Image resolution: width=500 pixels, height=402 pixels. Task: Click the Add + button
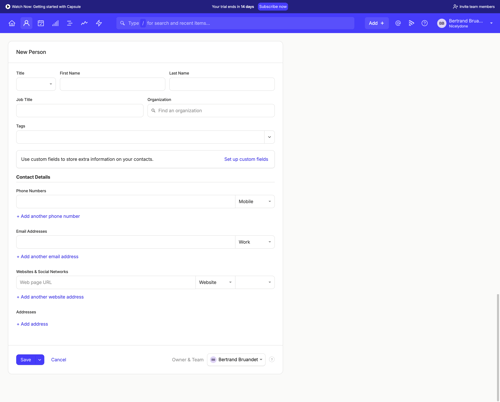coord(377,23)
